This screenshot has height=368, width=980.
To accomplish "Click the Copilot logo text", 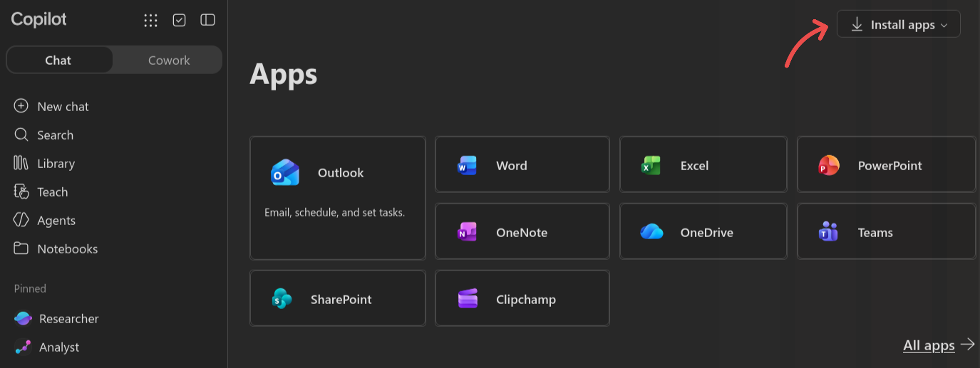I will click(38, 19).
